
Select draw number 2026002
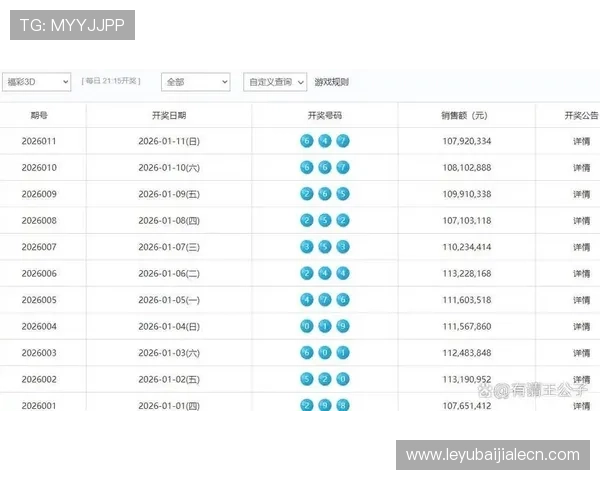[39, 379]
